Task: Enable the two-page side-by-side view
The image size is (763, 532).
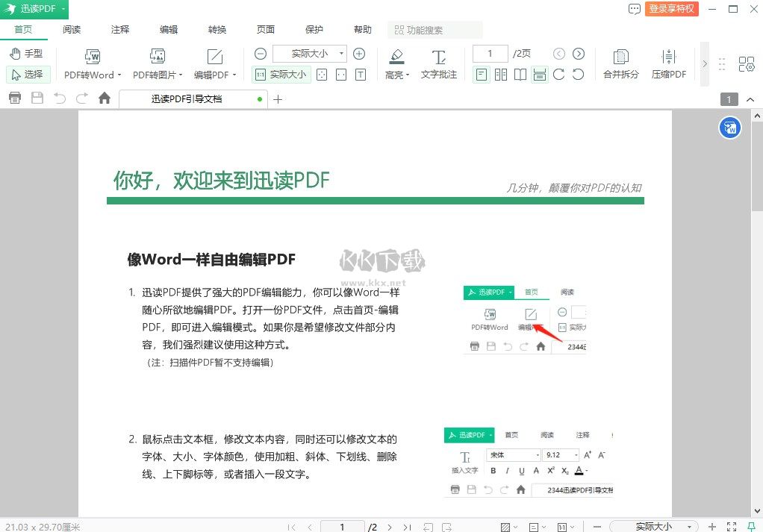Action: [501, 75]
